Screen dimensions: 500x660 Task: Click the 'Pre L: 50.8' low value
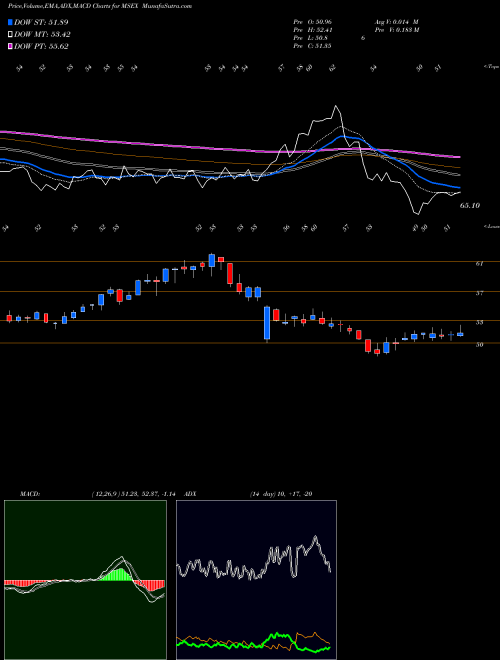click(x=310, y=38)
